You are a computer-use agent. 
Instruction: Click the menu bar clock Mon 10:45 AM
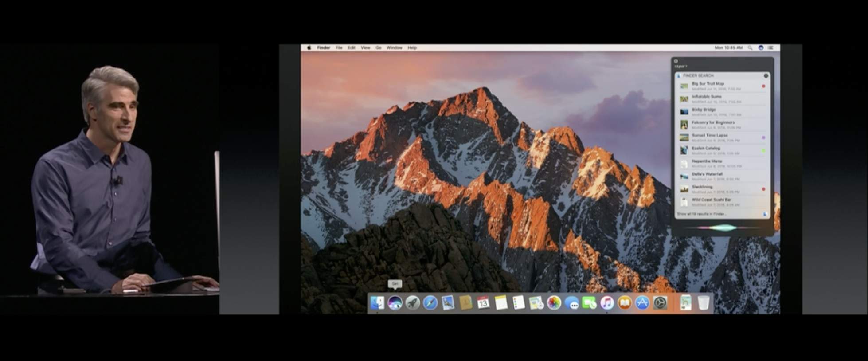pyautogui.click(x=728, y=48)
